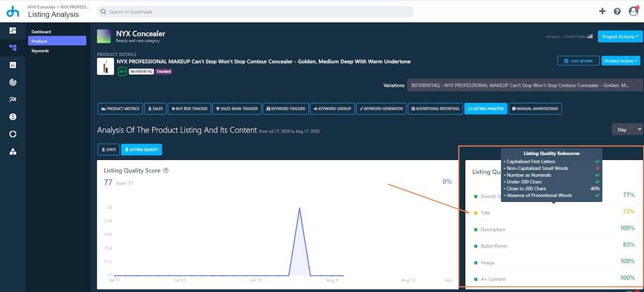This screenshot has width=644, height=292.
Task: Click the chart peak data point at 78
Action: click(x=299, y=208)
